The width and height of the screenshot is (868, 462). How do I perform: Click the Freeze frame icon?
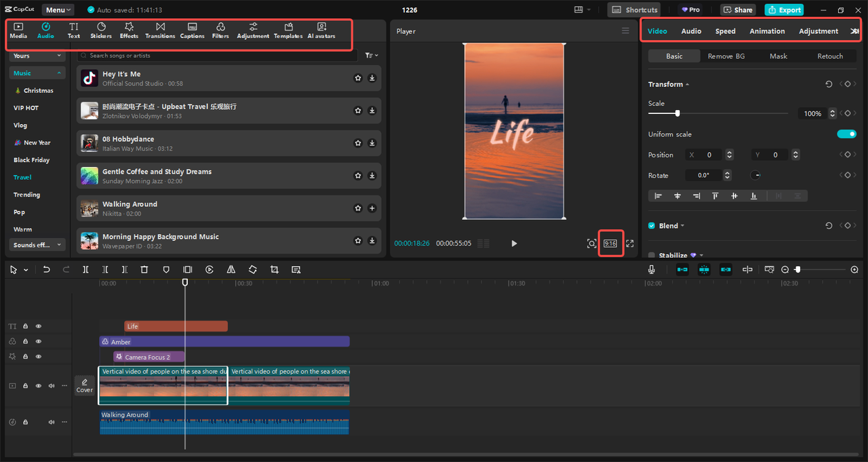[x=188, y=269]
